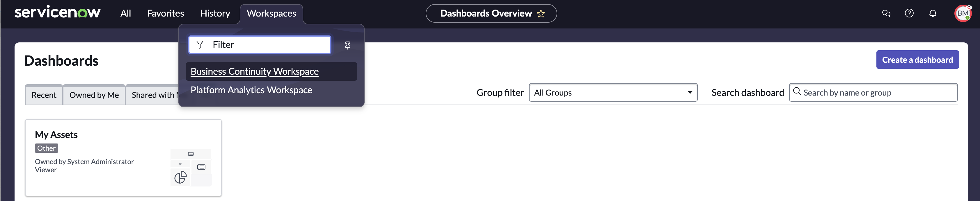Open the All menu
Screen dimensions: 980x201
point(125,13)
